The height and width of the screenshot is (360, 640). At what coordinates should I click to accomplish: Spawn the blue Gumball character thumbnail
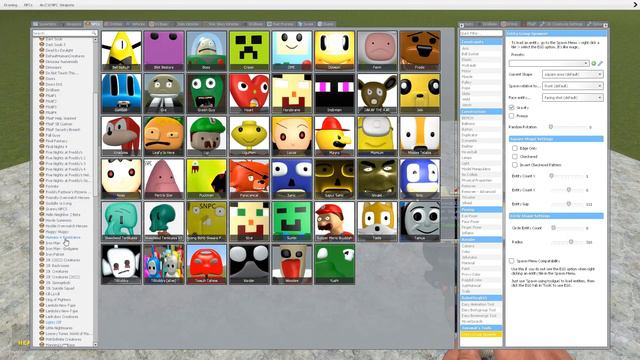click(121, 93)
